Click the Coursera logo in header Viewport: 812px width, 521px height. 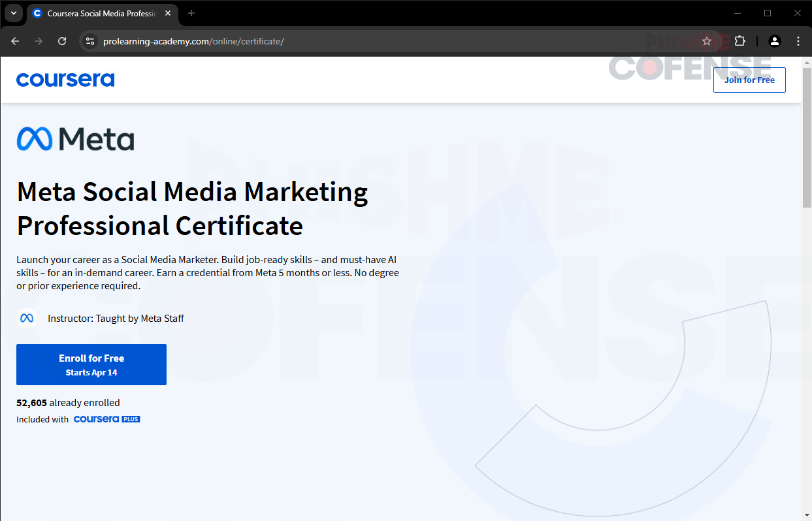[x=65, y=80]
